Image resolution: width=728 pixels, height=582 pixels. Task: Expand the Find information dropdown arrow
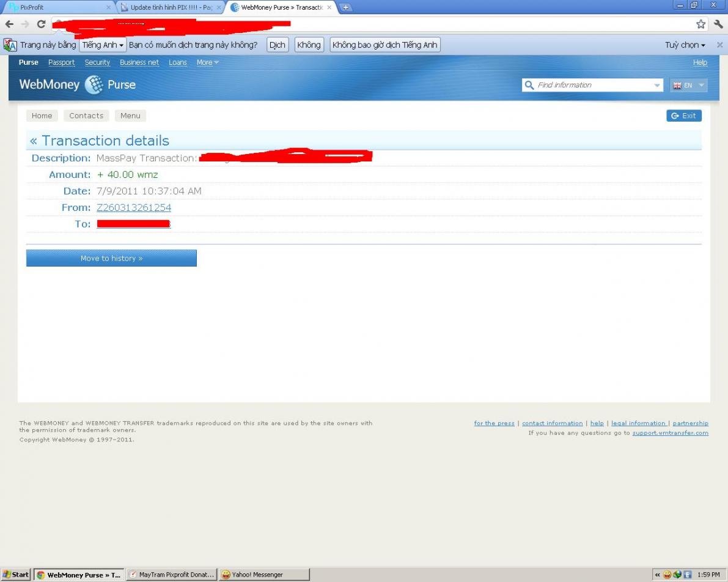point(656,85)
